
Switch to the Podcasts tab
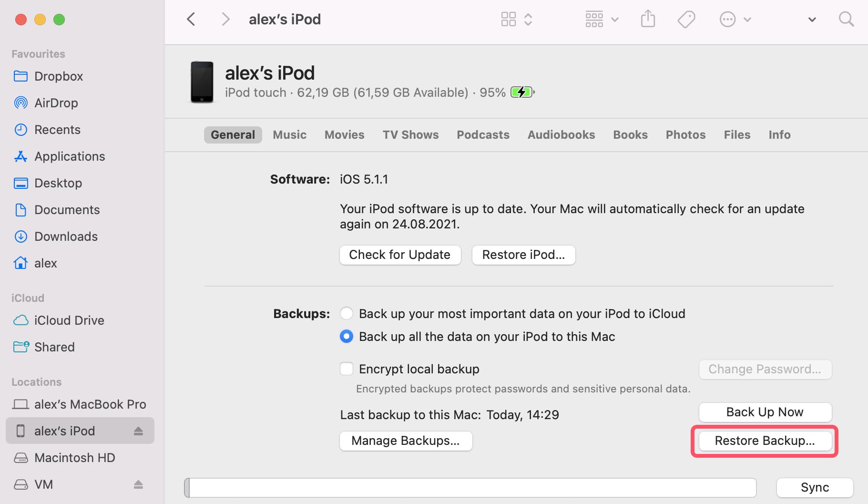[x=483, y=135]
